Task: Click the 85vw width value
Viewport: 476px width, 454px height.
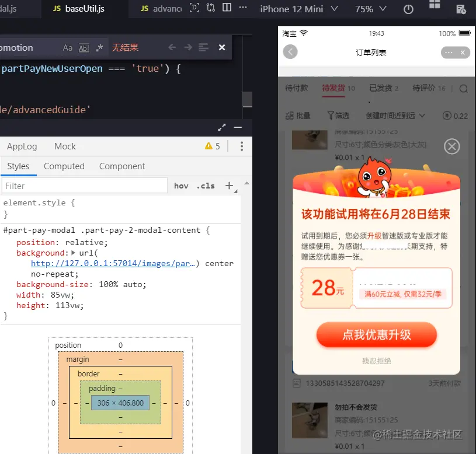Action: tap(62, 295)
